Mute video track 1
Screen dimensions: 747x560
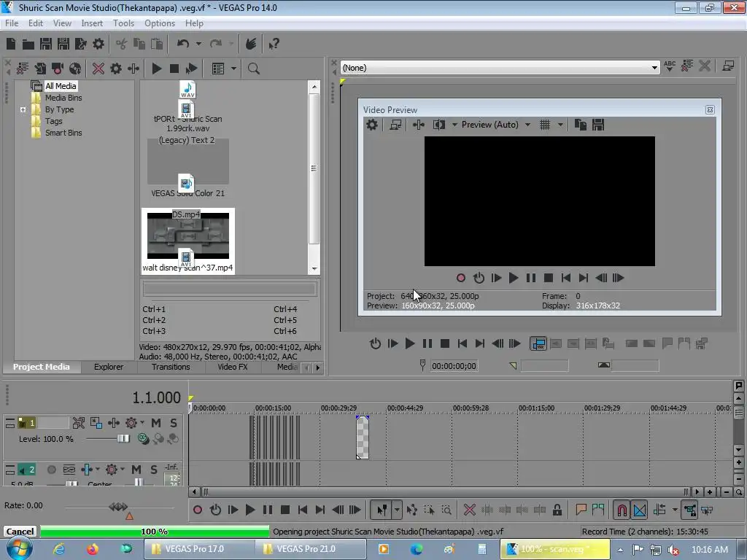156,423
